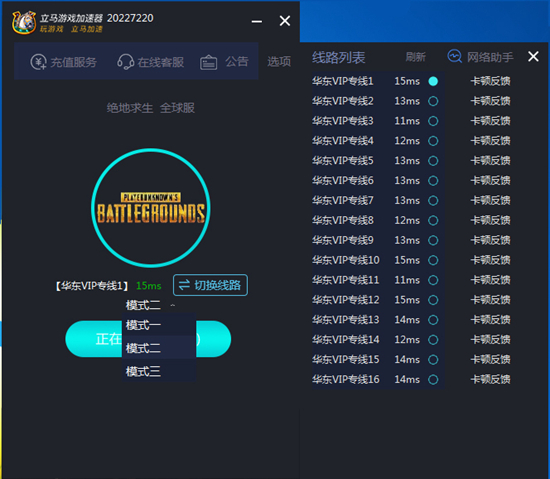Select radio button for 华东VIP专线9
The width and height of the screenshot is (550, 479).
click(x=433, y=240)
